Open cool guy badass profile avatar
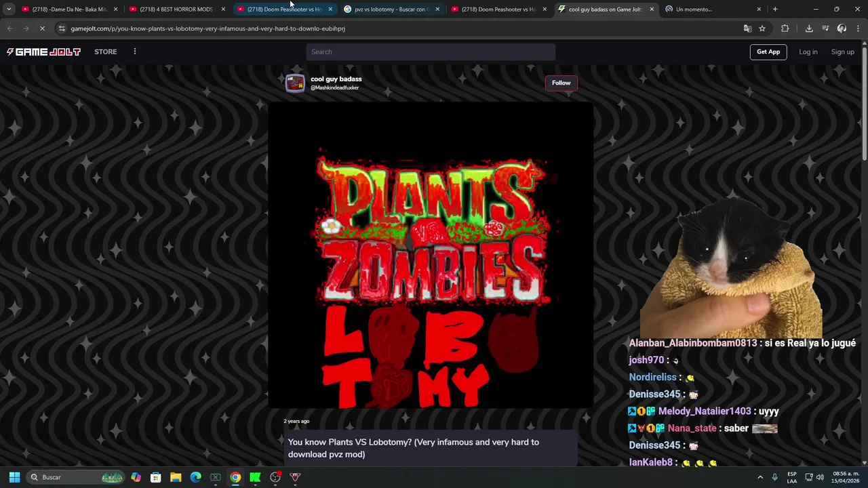 tap(295, 83)
